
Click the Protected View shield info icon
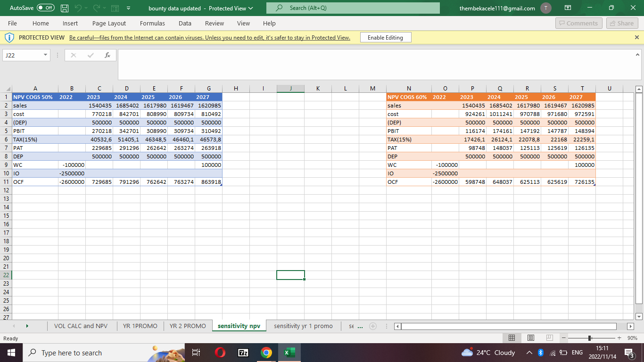click(9, 37)
